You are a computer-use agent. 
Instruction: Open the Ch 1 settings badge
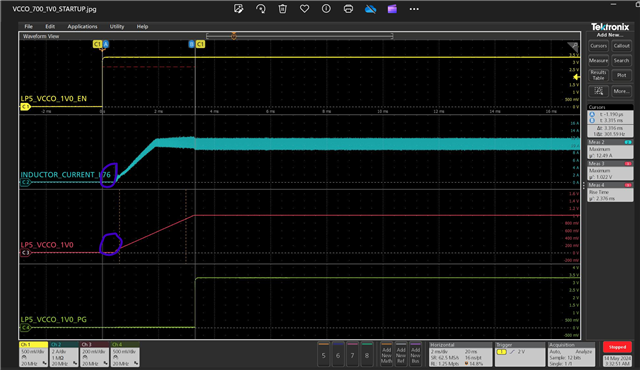33,354
